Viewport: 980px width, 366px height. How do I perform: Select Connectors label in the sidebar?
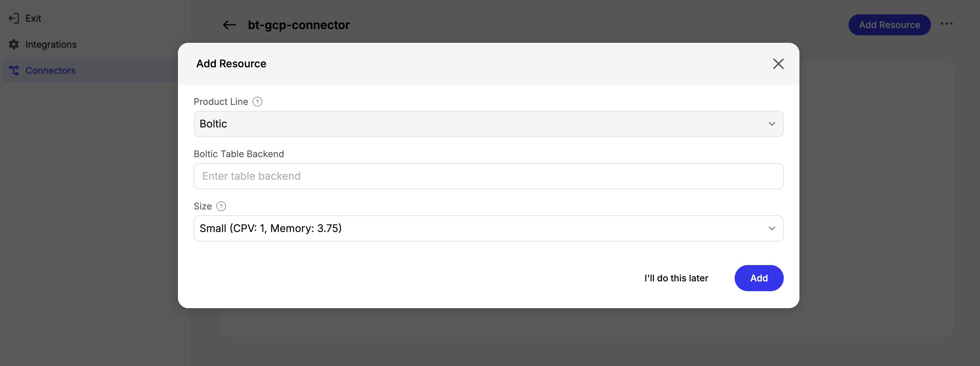(x=51, y=71)
